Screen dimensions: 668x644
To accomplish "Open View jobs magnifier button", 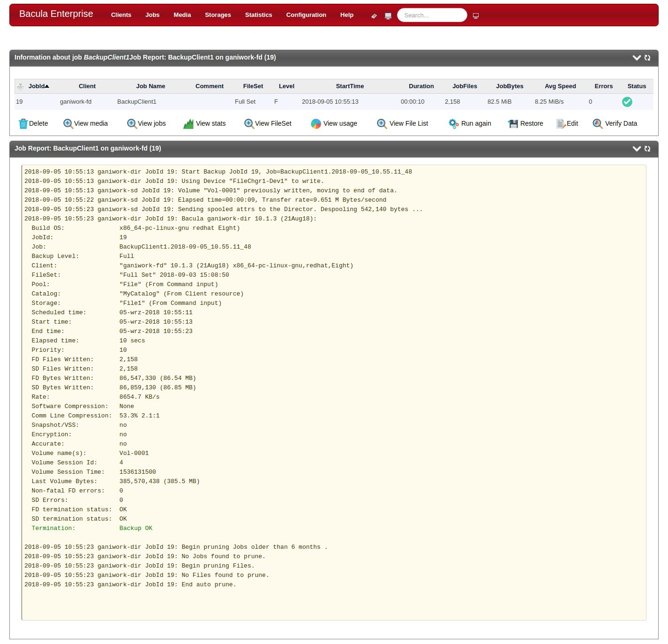I will point(146,123).
